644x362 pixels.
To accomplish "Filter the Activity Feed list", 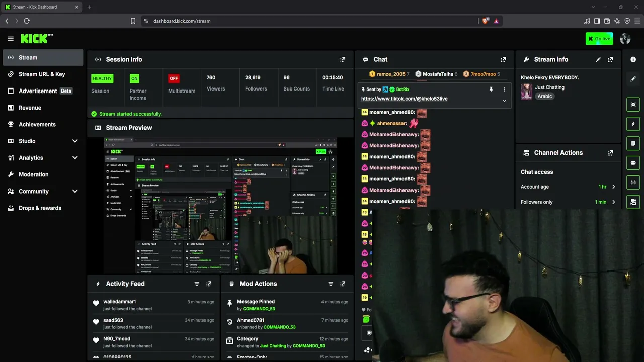I will coord(197,284).
